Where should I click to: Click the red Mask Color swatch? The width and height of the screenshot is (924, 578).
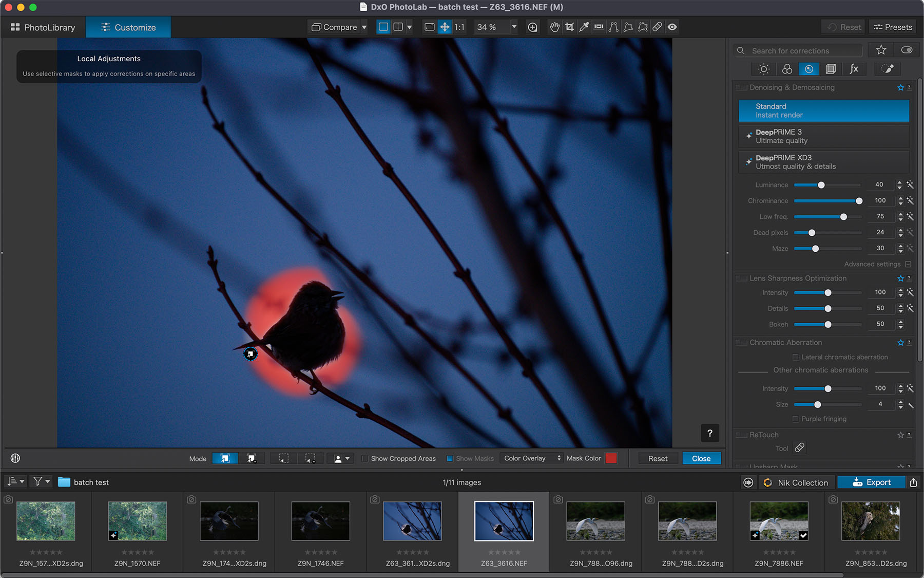point(611,458)
